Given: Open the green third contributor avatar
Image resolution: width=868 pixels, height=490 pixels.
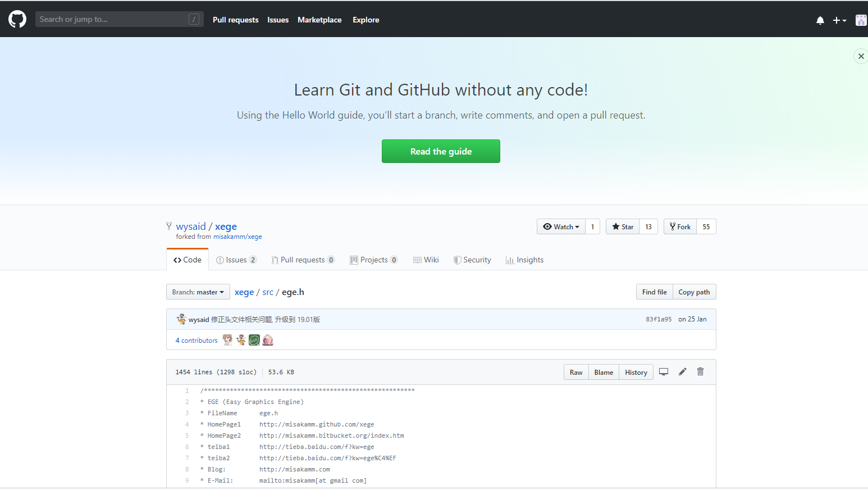Looking at the screenshot, I should (x=254, y=340).
